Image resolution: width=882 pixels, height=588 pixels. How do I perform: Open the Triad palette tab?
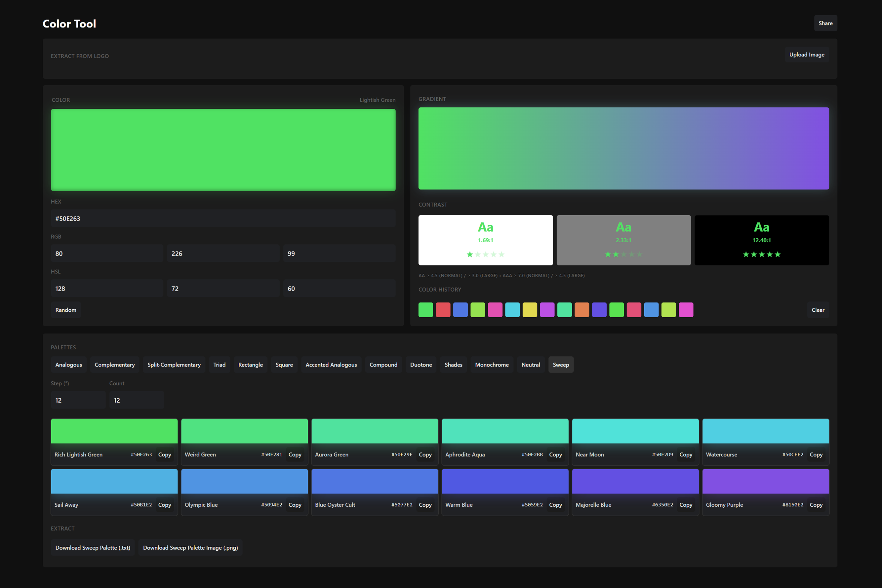[x=220, y=365]
